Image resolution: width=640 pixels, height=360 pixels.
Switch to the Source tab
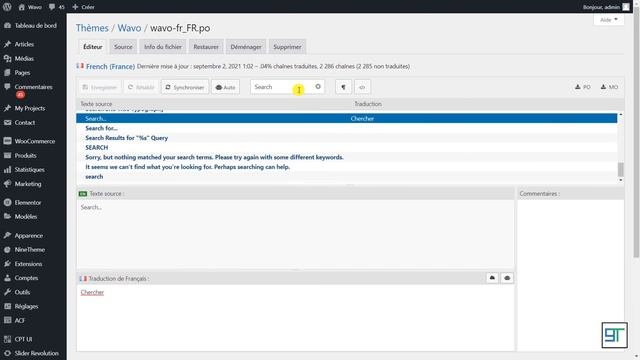[x=123, y=47]
